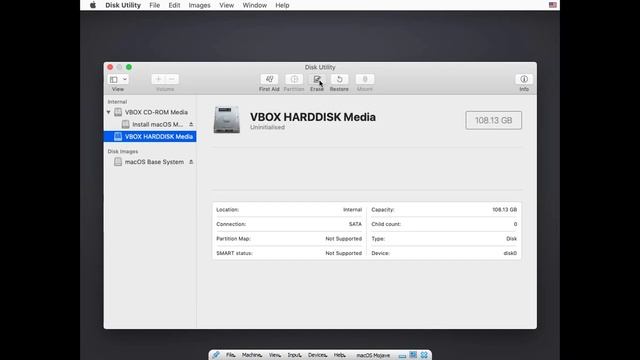Image resolution: width=640 pixels, height=360 pixels.
Task: Click the Child count value 0
Action: [515, 224]
